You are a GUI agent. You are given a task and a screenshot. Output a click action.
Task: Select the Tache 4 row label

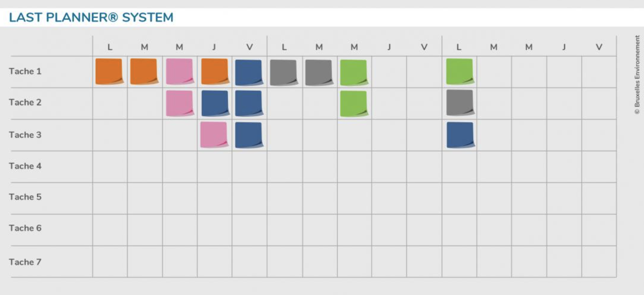click(25, 166)
